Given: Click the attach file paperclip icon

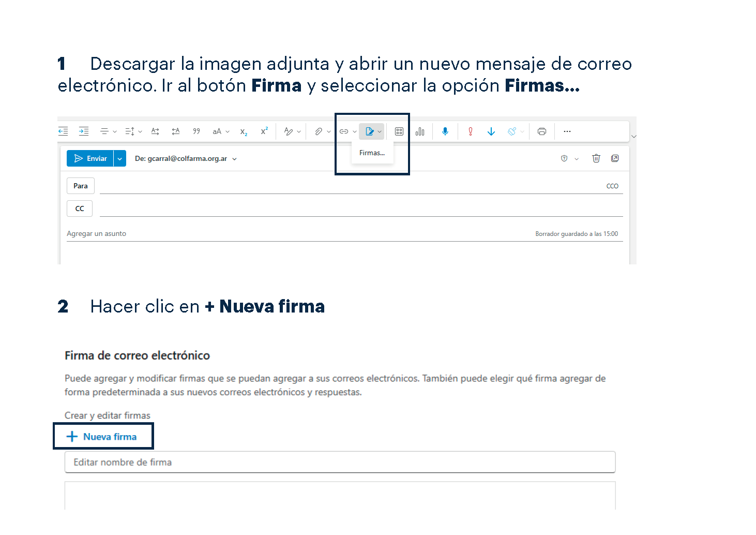Looking at the screenshot, I should pos(319,131).
